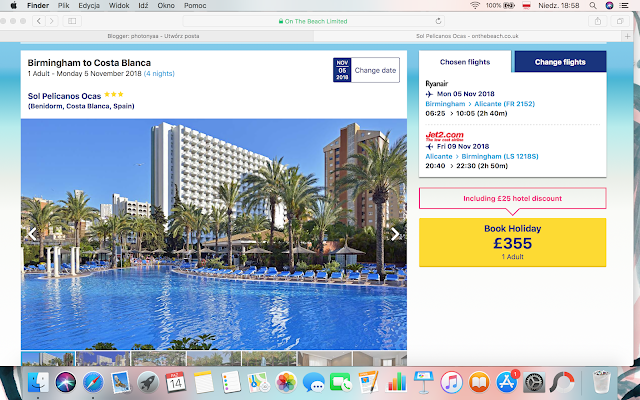
Task: Open System Preferences gear in Dock
Action: tap(534, 382)
